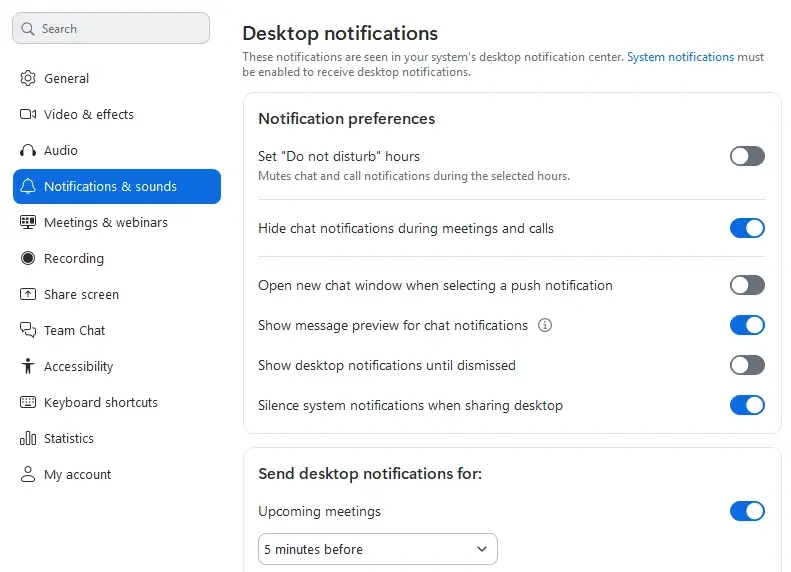Toggle silence system notifications when sharing desktop
The image size is (791, 572).
point(747,405)
